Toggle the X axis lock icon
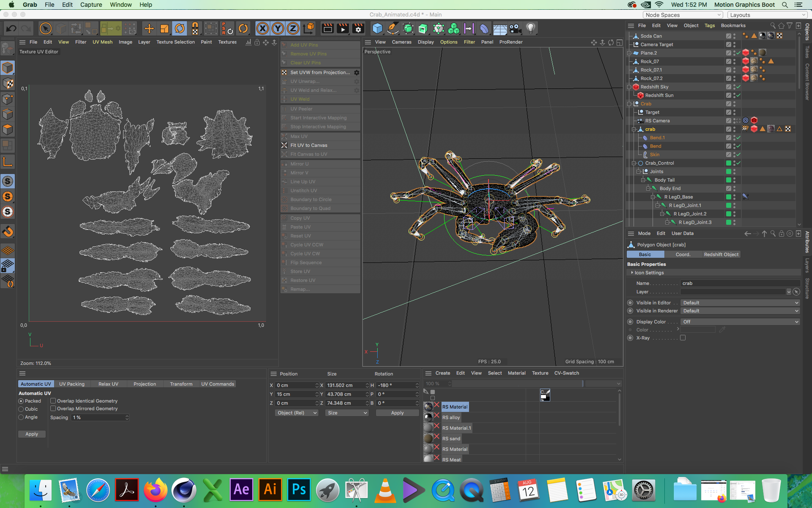Viewport: 812px width, 508px height. [x=263, y=29]
